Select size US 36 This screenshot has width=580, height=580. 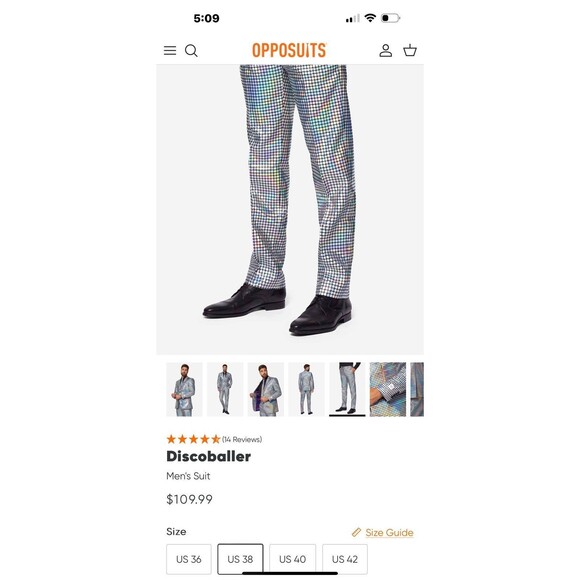(189, 559)
